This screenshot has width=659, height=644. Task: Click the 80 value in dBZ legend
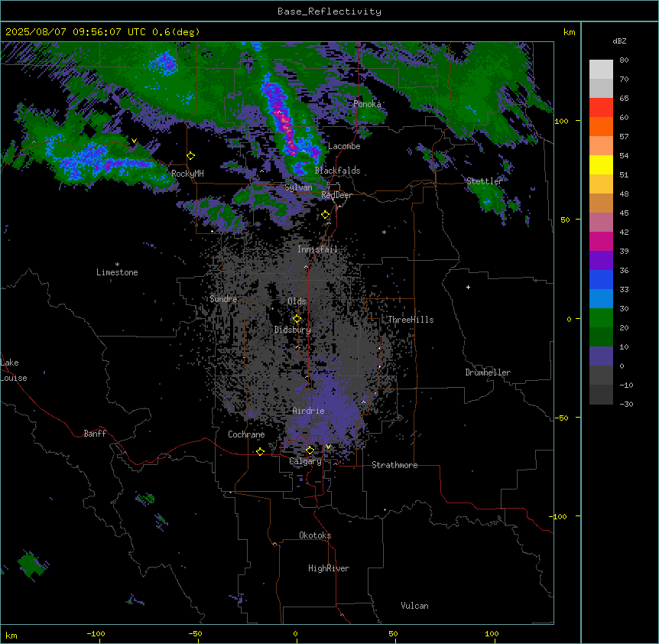pyautogui.click(x=624, y=60)
